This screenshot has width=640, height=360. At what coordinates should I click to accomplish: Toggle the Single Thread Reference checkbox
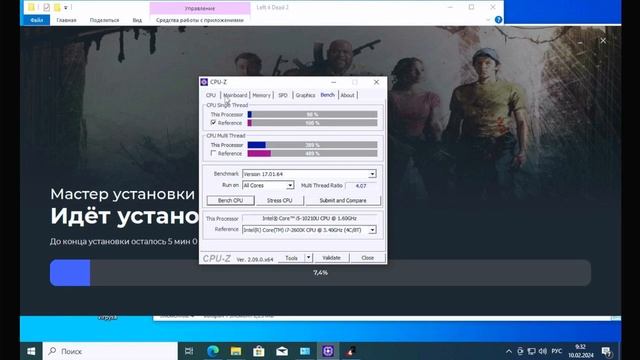coord(213,122)
